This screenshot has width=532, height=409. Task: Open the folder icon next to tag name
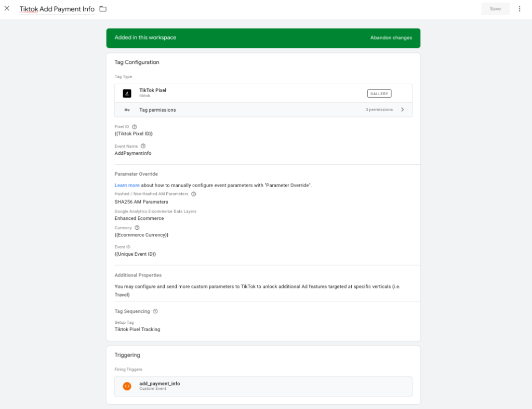tap(103, 8)
